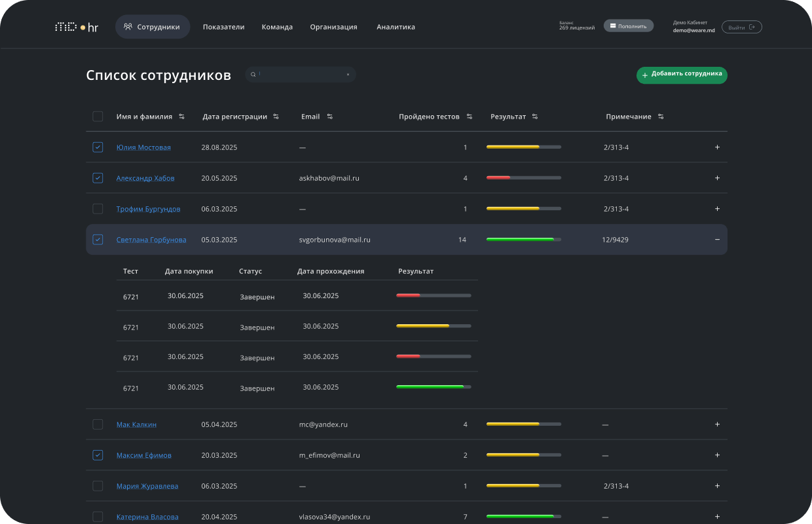Screen dimensions: 812x524
Task: Click the employee search input field
Action: (301, 75)
